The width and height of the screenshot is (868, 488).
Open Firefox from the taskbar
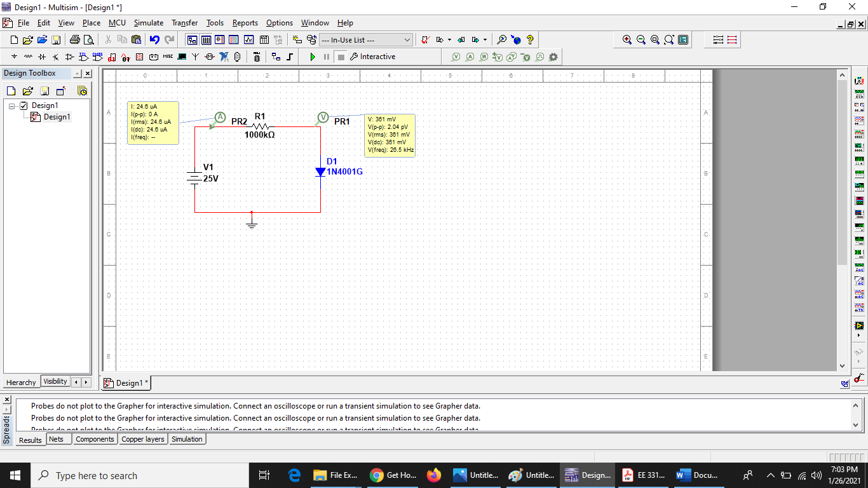click(x=434, y=475)
